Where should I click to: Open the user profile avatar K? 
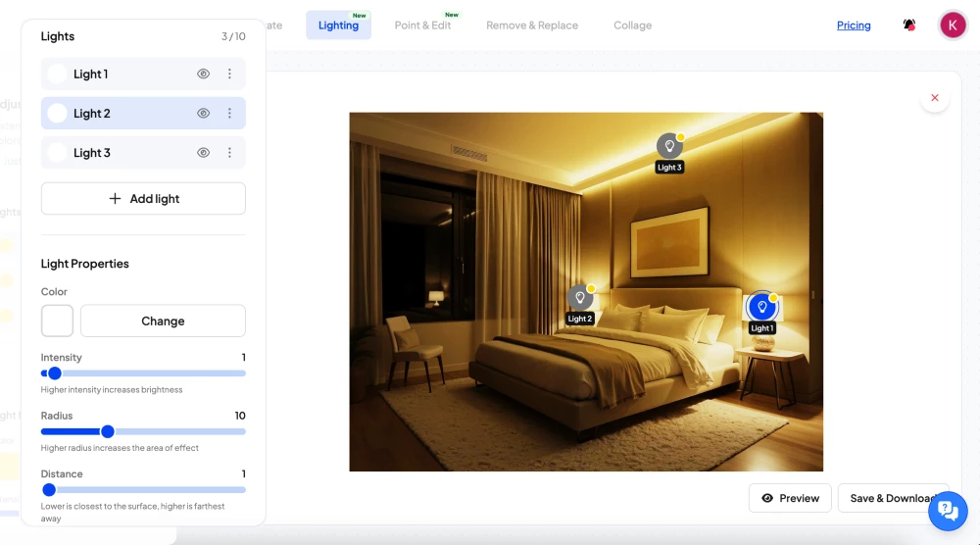(953, 25)
